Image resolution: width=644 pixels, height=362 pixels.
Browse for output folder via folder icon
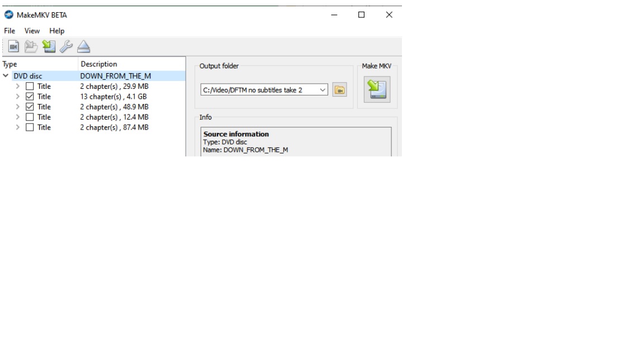coord(339,90)
